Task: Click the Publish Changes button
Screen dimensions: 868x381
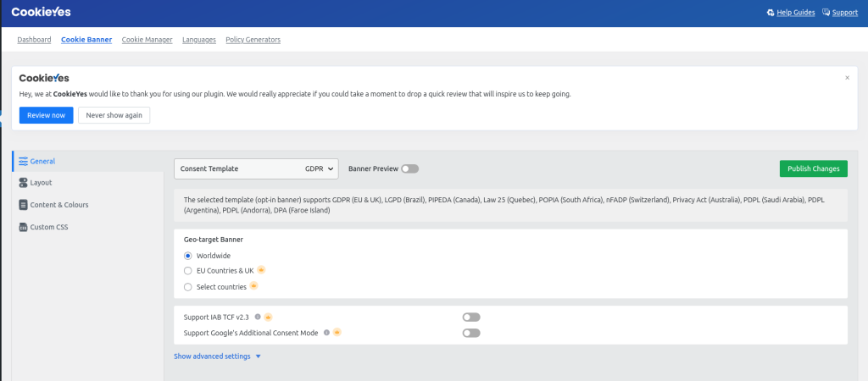Action: 813,168
